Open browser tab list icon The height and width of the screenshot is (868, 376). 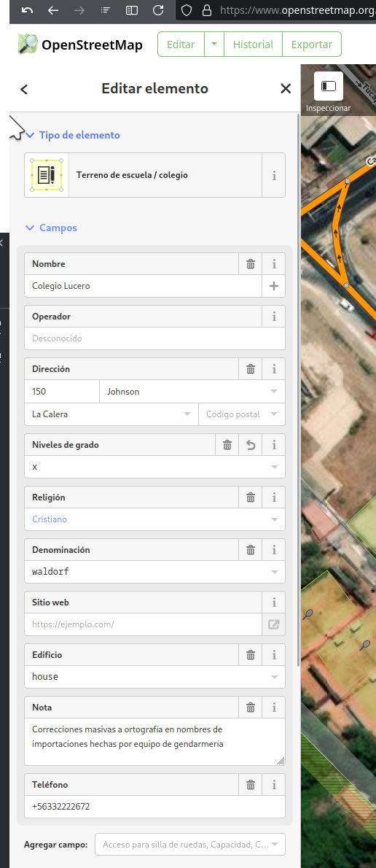coord(106,10)
